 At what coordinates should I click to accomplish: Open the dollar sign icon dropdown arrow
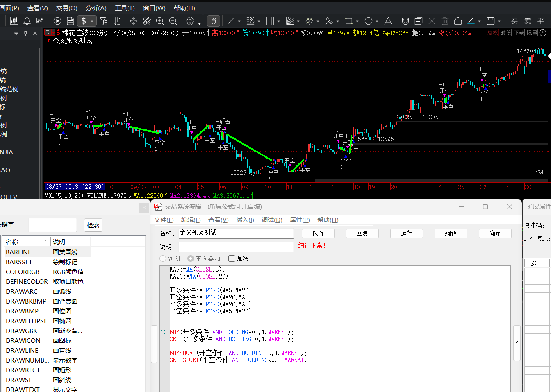(x=92, y=21)
